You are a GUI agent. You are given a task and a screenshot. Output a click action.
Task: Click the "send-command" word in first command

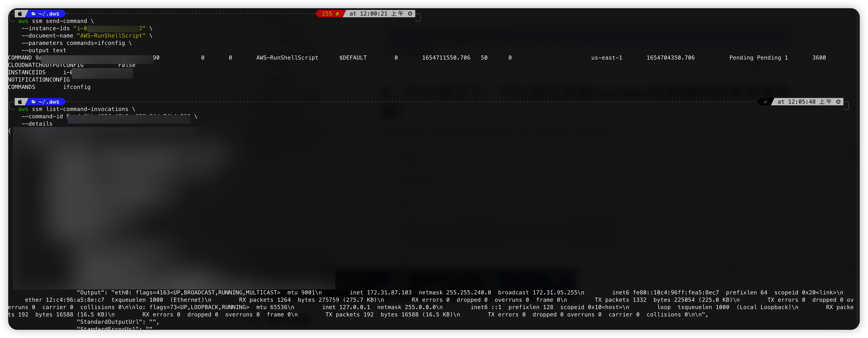pos(66,21)
